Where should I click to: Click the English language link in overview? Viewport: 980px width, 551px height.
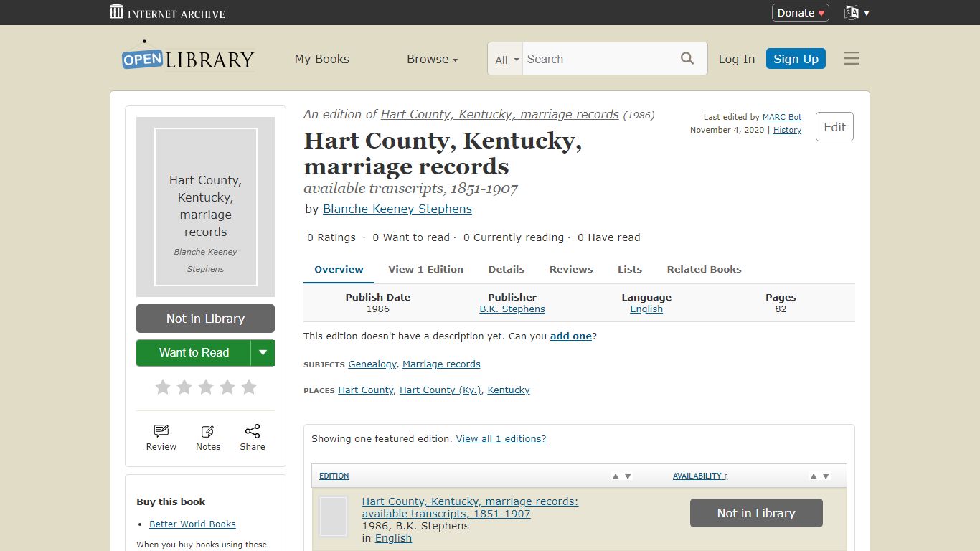point(646,309)
